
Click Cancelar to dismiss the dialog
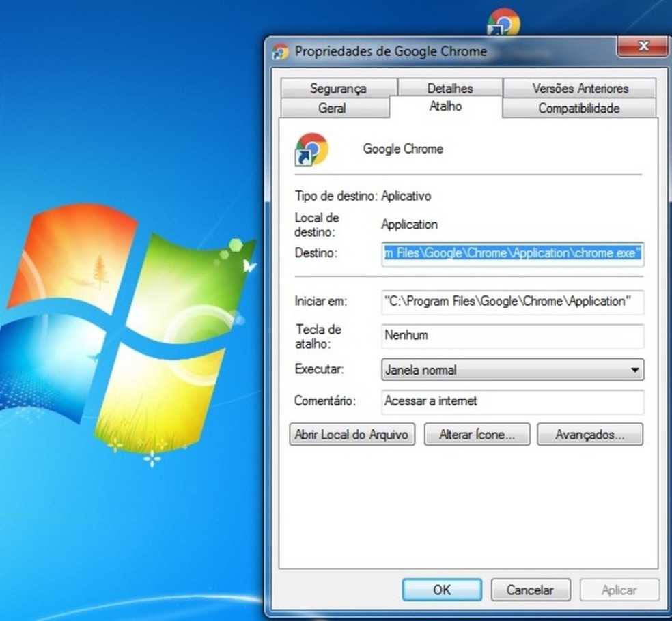(x=531, y=590)
